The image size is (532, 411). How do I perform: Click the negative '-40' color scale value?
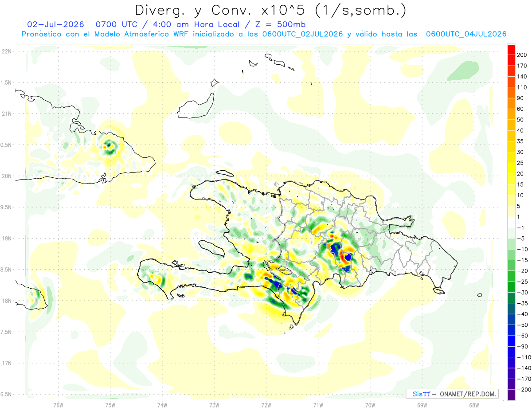pyautogui.click(x=522, y=314)
